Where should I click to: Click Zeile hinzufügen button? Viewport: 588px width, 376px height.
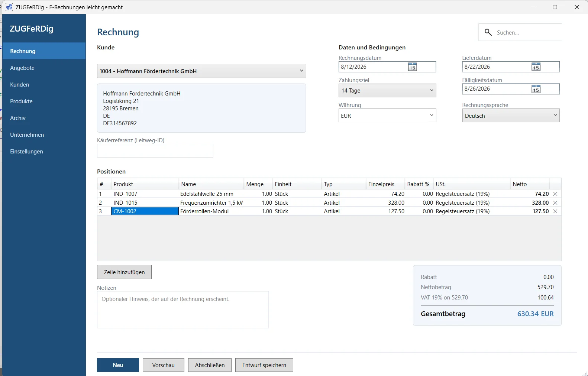tap(124, 272)
